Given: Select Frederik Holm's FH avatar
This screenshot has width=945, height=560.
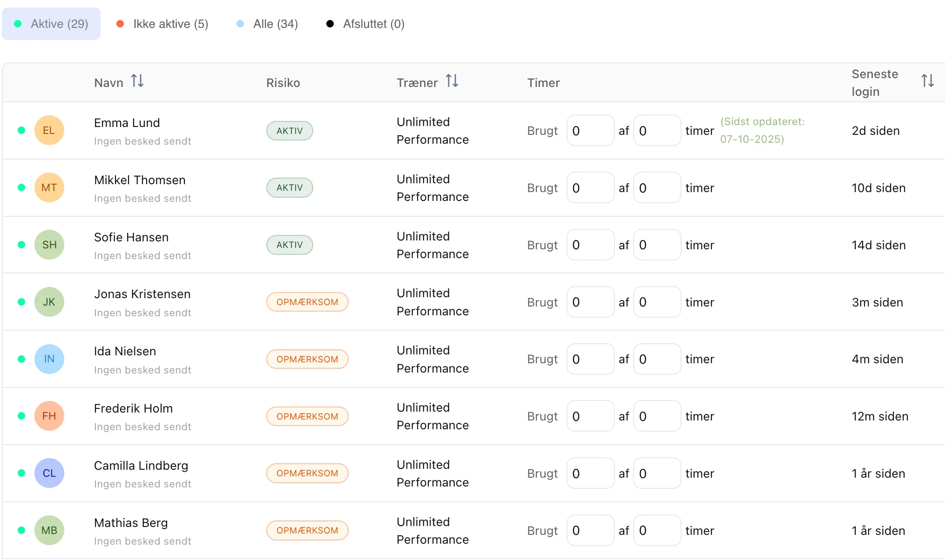Looking at the screenshot, I should [49, 416].
